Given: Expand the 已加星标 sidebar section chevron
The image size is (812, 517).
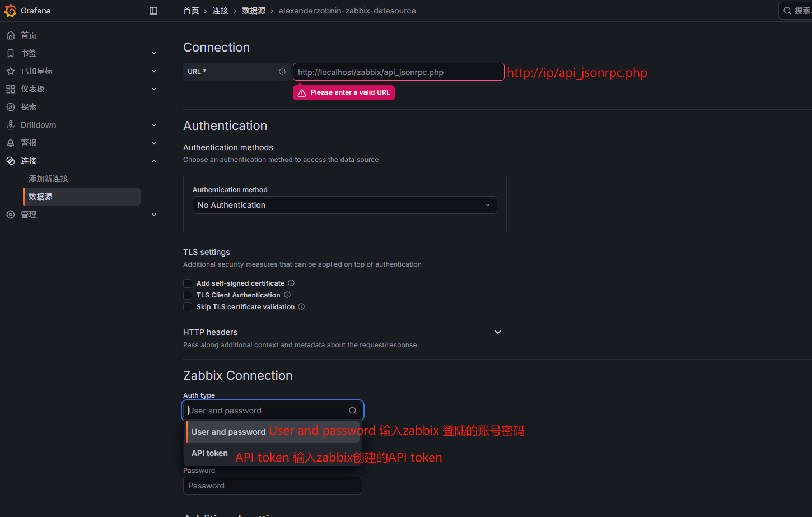Looking at the screenshot, I should pyautogui.click(x=154, y=71).
